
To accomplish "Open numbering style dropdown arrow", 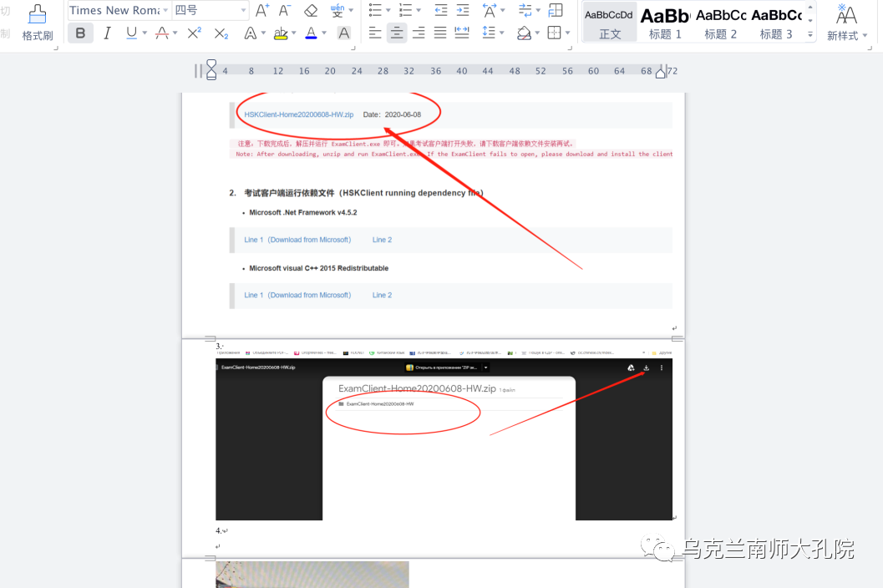I will click(x=419, y=10).
